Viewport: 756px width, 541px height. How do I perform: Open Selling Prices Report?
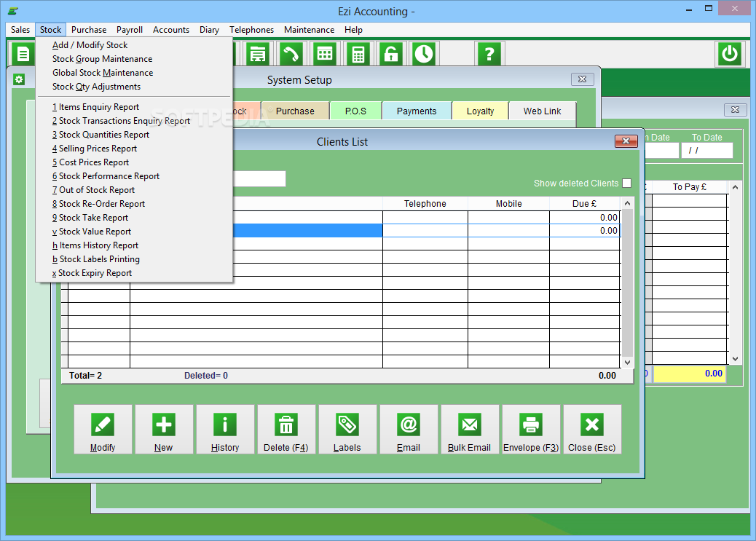(x=135, y=149)
